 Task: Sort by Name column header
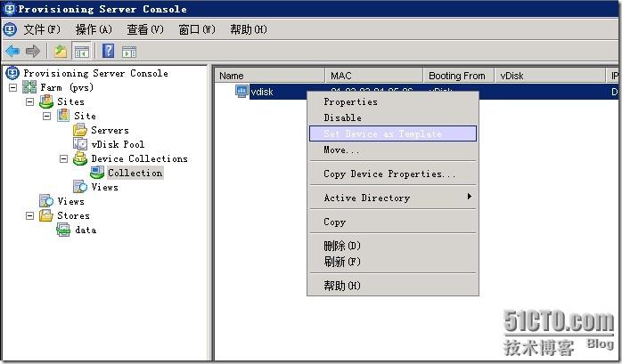[x=270, y=76]
